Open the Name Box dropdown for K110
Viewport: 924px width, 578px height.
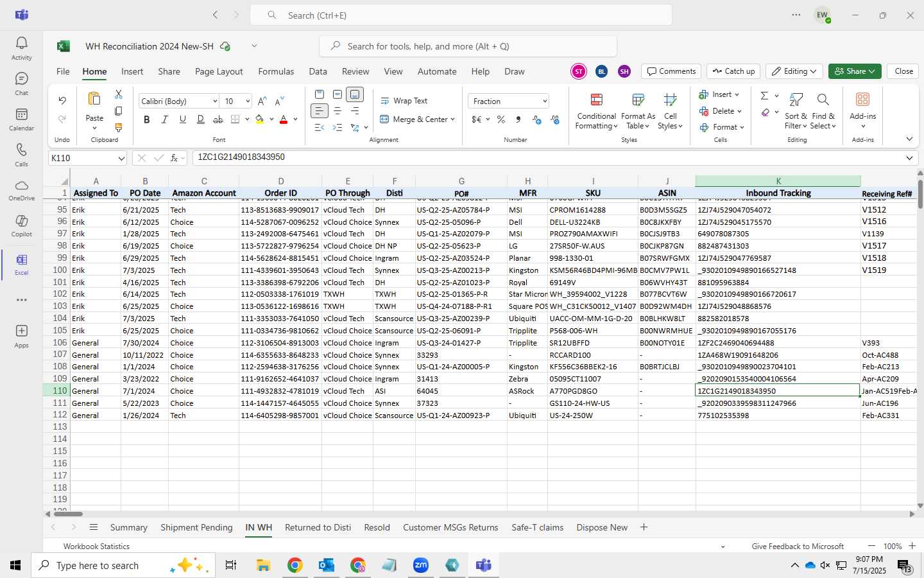point(121,158)
